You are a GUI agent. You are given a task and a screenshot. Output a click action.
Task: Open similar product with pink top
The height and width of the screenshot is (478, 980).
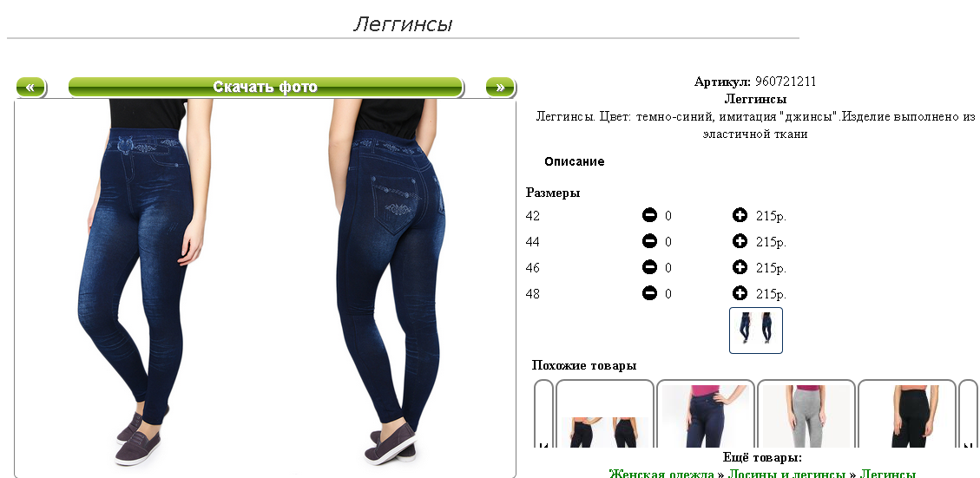click(x=706, y=415)
